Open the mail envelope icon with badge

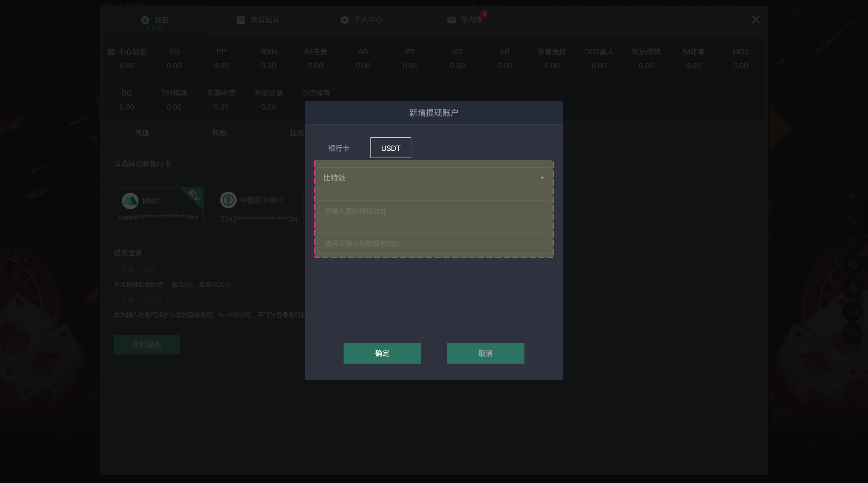coord(451,20)
